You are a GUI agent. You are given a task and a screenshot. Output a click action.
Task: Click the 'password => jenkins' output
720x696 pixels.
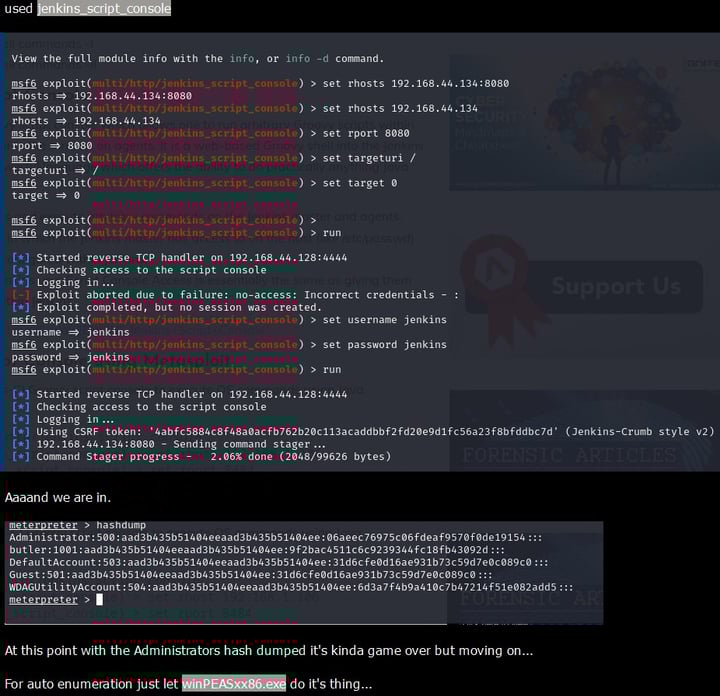70,357
